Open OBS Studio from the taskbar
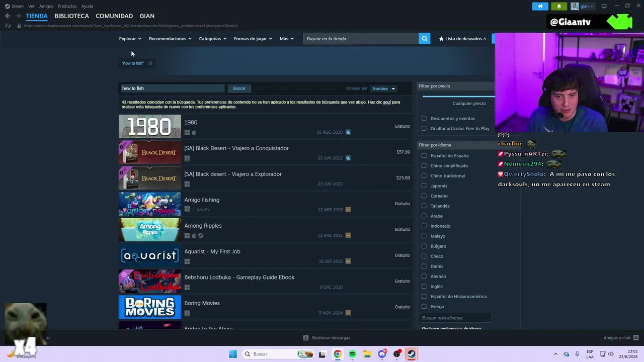 coord(397,354)
